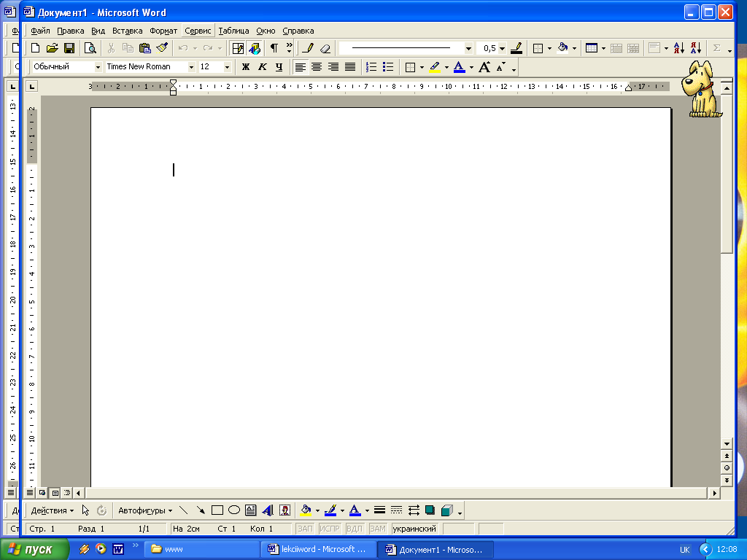The width and height of the screenshot is (747, 560).
Task: Select the Arrow drawing tool
Action: pos(201,510)
